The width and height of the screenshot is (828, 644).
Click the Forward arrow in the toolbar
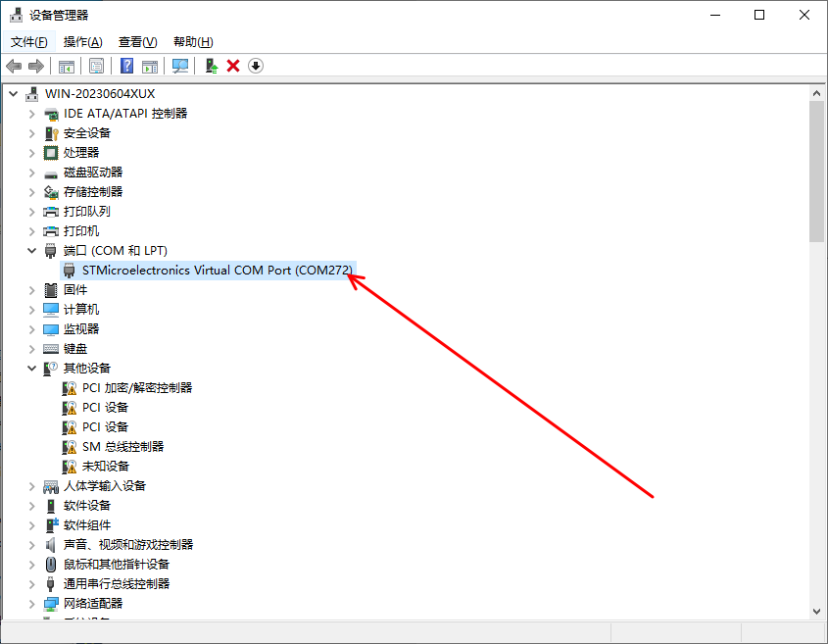tap(36, 66)
